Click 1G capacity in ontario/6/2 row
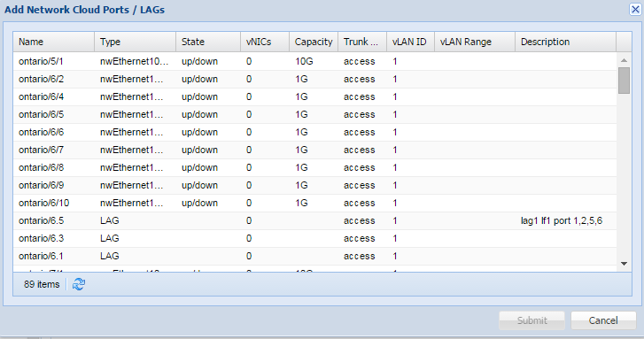The image size is (644, 339). (301, 79)
